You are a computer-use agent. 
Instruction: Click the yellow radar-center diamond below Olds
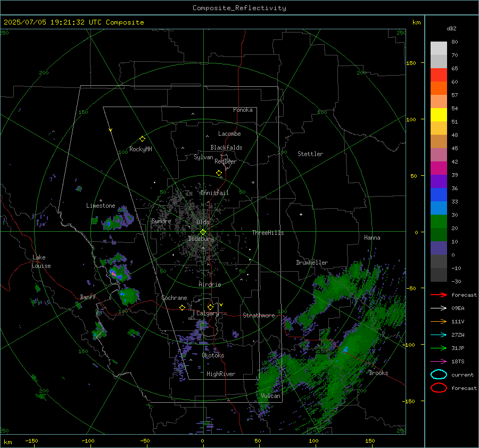pos(203,232)
